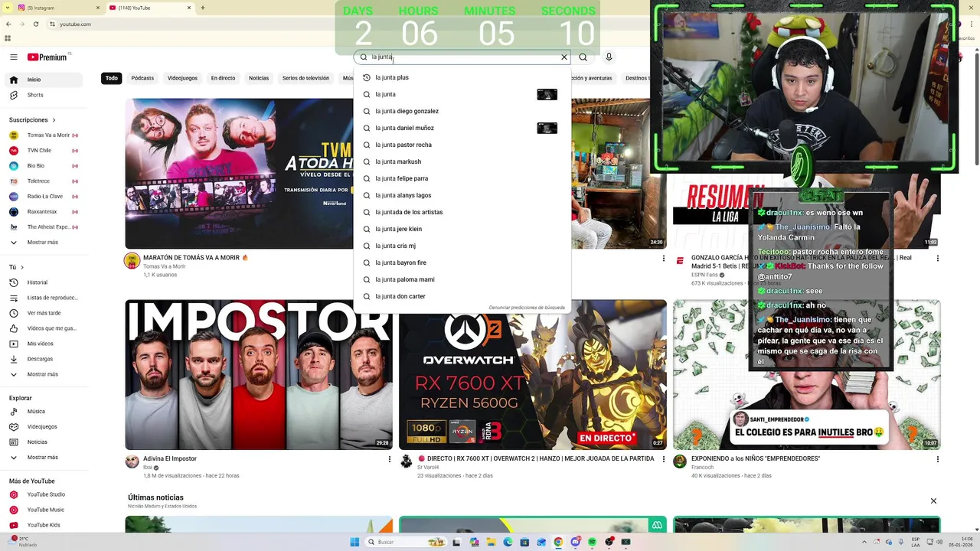The width and height of the screenshot is (980, 551).
Task: Reload the page in the browser
Action: 35,24
